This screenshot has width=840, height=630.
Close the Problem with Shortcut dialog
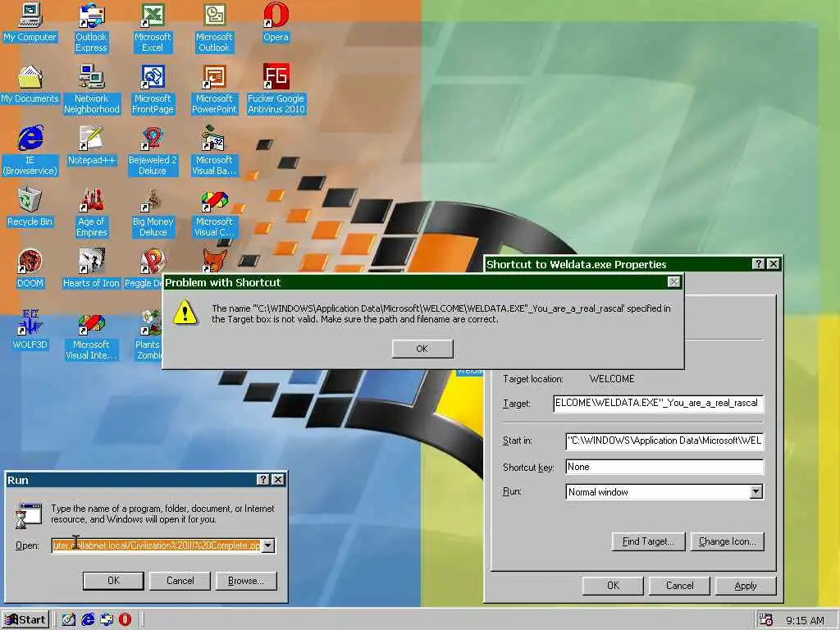[674, 282]
